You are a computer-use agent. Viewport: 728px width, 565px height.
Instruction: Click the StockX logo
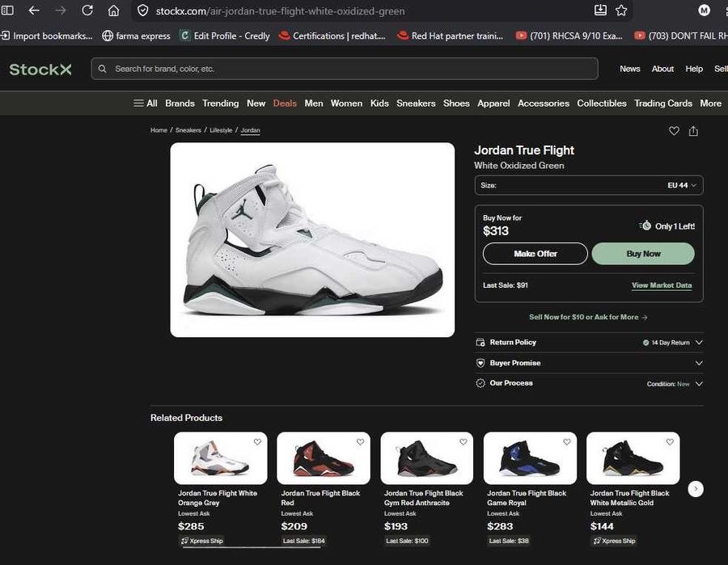click(x=40, y=70)
